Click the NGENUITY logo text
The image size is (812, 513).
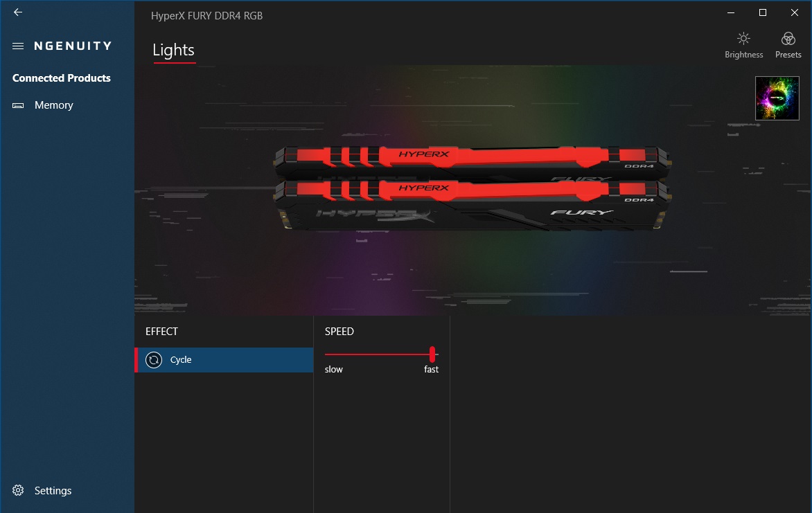[73, 46]
